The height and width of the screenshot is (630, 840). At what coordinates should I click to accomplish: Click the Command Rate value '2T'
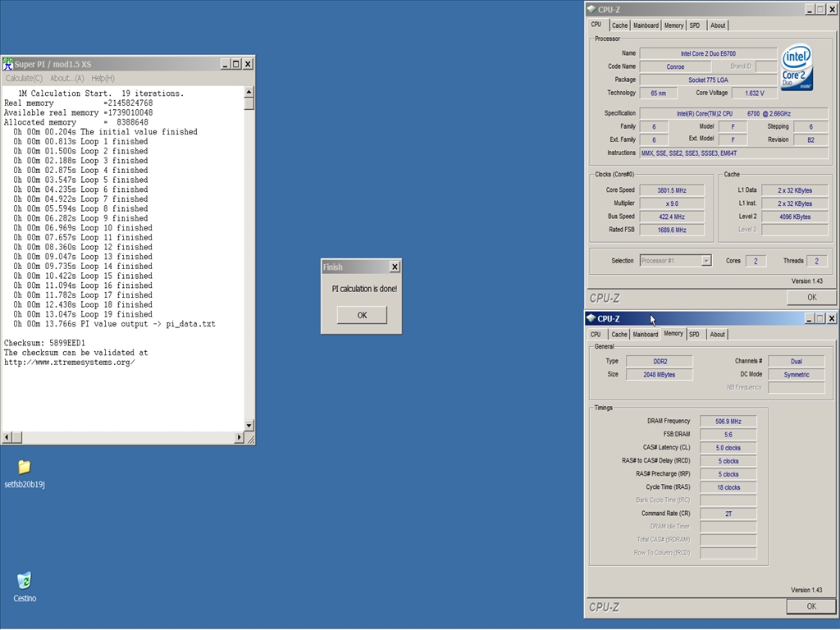pos(728,514)
